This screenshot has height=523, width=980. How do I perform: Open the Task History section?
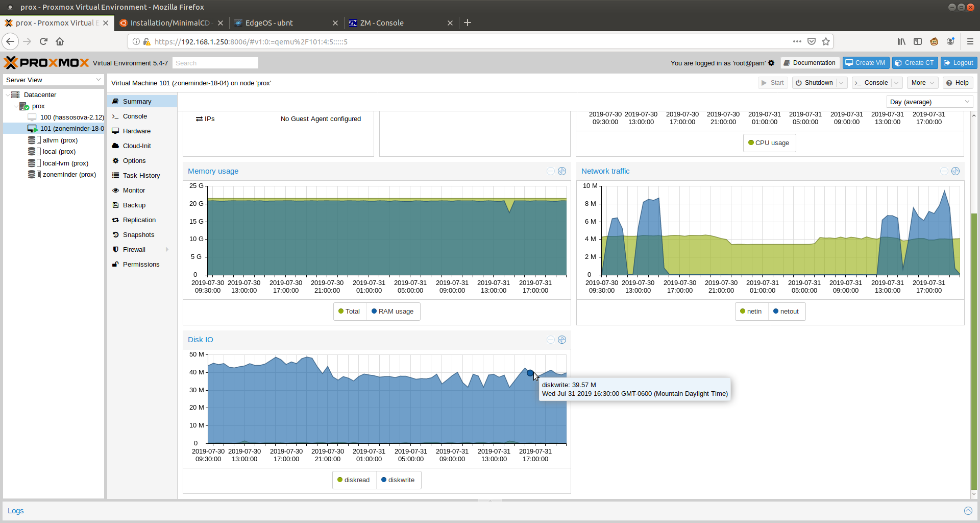(142, 176)
